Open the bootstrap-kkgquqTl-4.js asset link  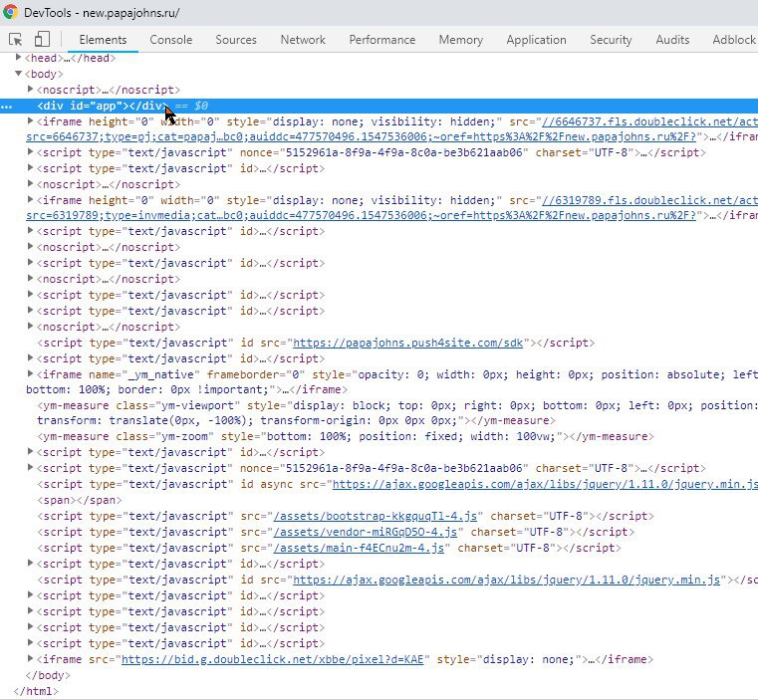coord(376,516)
